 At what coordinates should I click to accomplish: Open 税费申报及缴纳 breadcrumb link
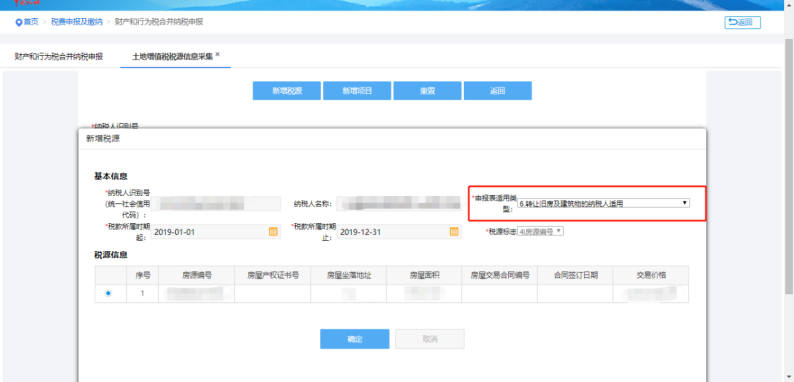(x=76, y=22)
